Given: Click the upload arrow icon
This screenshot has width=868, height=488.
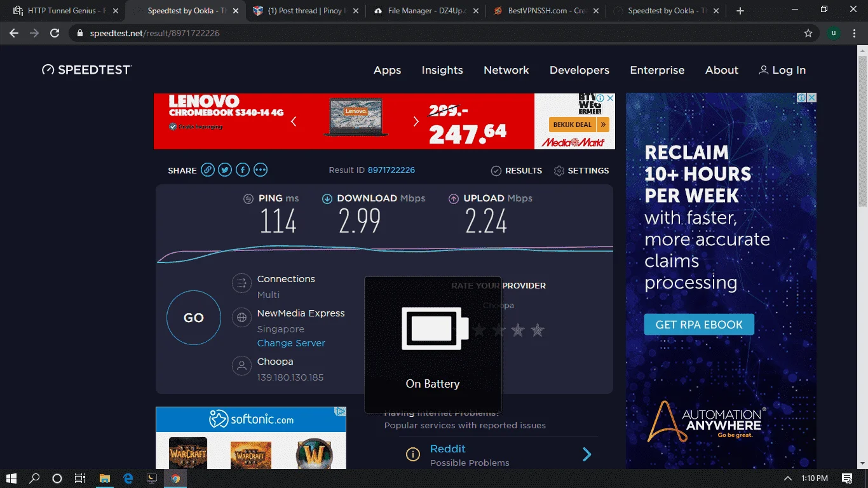Looking at the screenshot, I should 454,199.
